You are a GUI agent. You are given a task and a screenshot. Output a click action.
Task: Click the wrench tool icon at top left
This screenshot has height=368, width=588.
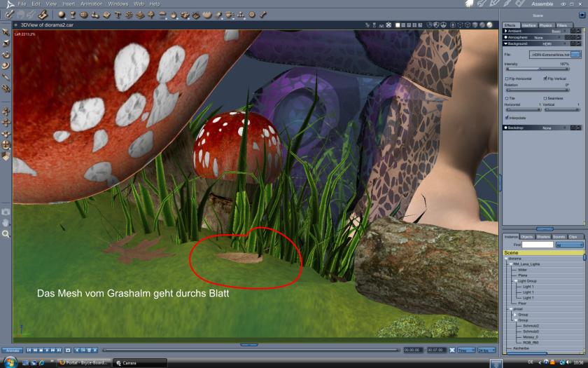coord(9,15)
